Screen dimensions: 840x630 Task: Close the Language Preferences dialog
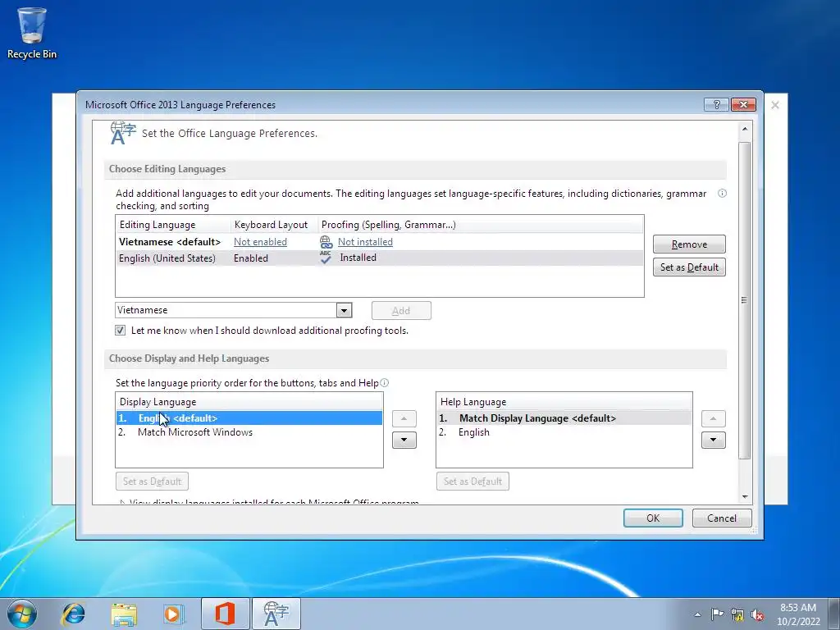point(743,104)
